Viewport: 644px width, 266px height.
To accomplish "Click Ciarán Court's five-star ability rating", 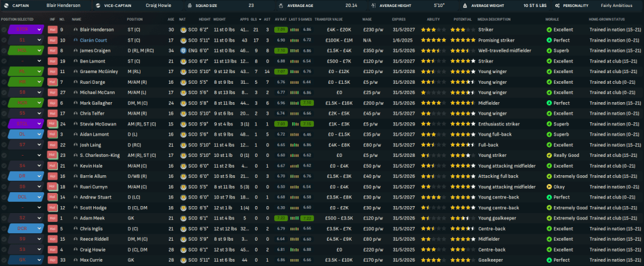I will [x=434, y=40].
